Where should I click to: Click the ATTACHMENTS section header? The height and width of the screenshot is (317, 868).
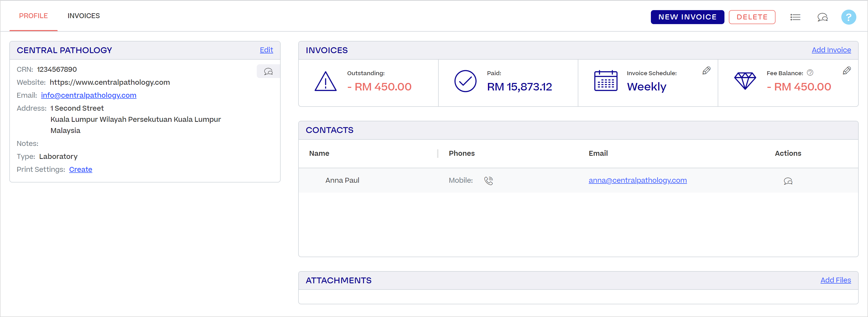[x=338, y=280]
